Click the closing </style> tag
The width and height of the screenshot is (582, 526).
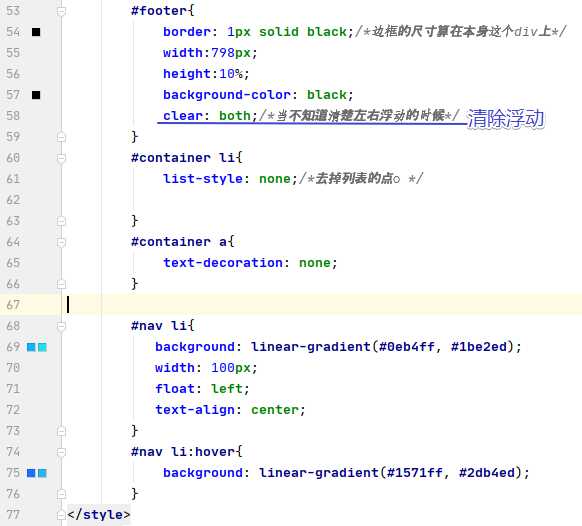tap(99, 515)
